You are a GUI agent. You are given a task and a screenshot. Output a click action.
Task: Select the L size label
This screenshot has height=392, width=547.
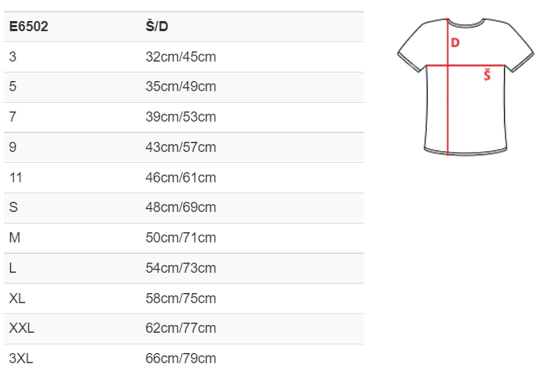(x=12, y=268)
